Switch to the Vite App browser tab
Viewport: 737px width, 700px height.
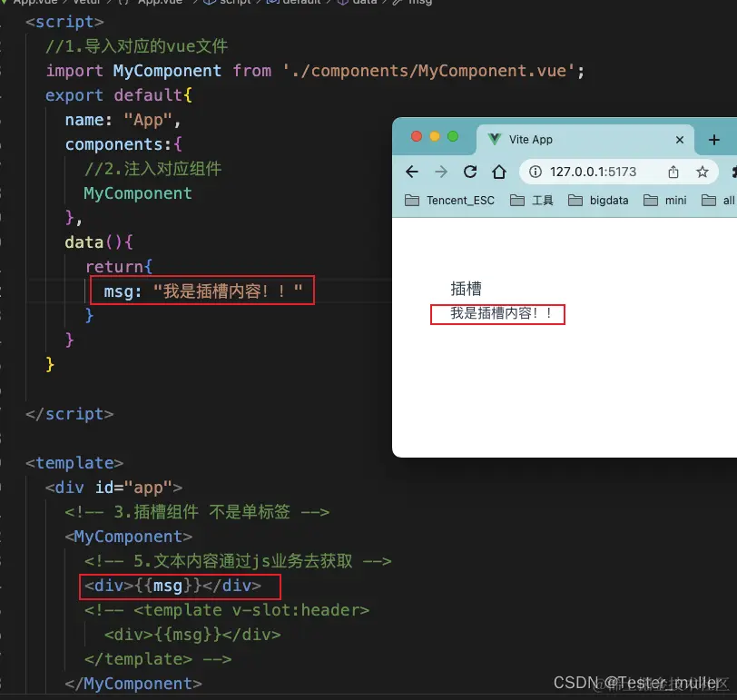click(532, 139)
